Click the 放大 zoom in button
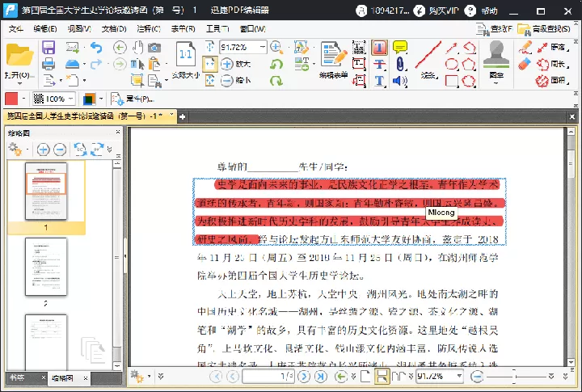582x392 pixels. [236, 64]
